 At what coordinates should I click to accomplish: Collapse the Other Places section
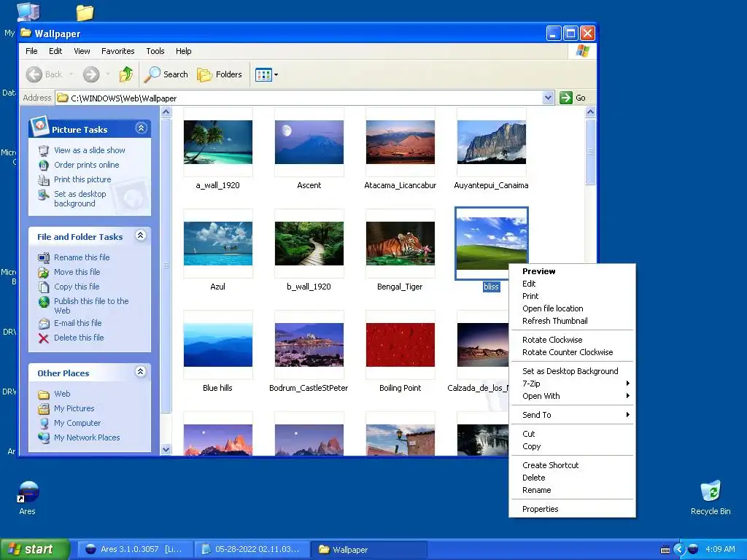point(141,371)
